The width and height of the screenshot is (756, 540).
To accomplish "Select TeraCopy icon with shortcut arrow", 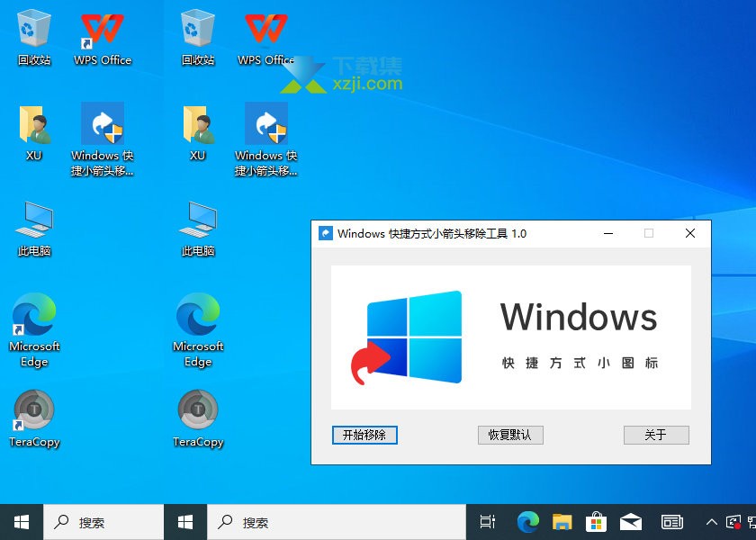I will click(34, 419).
